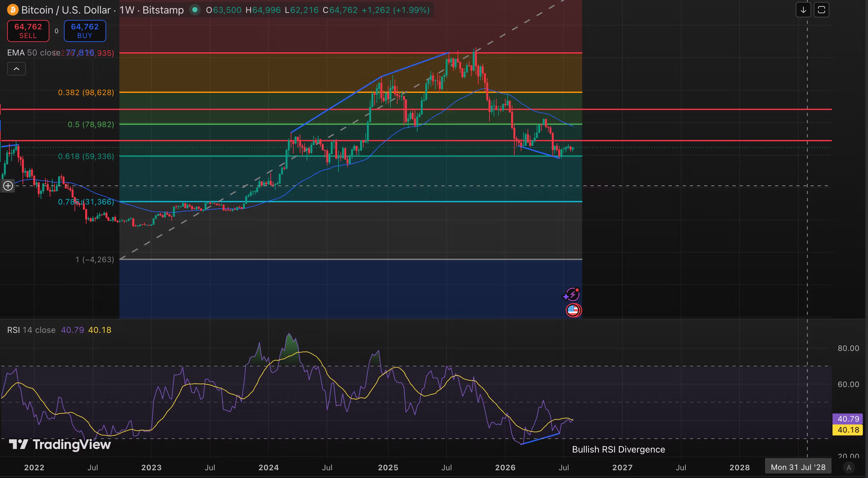
Task: Click the 2025 label on time axis
Action: click(388, 467)
